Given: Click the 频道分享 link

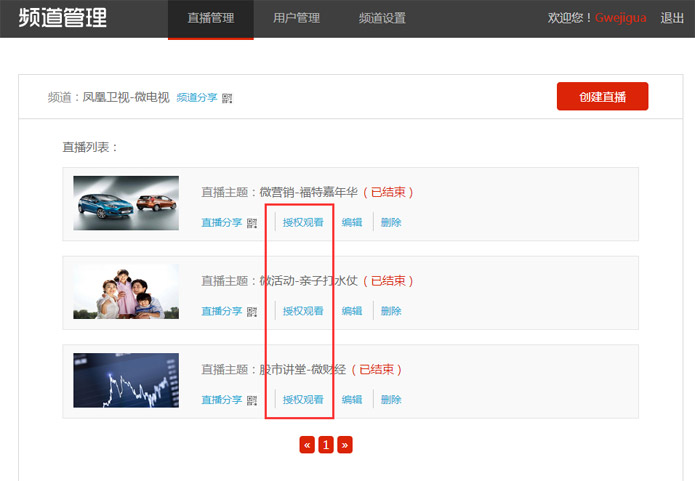Looking at the screenshot, I should click(197, 98).
